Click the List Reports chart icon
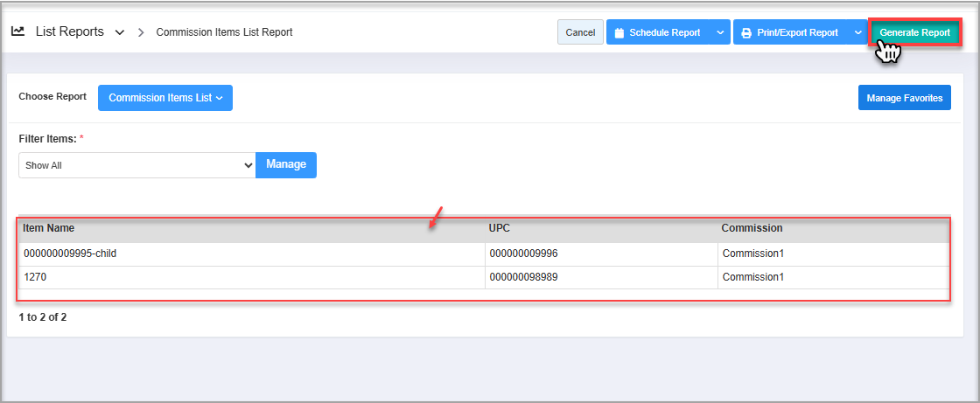This screenshot has height=403, width=980. 17,31
